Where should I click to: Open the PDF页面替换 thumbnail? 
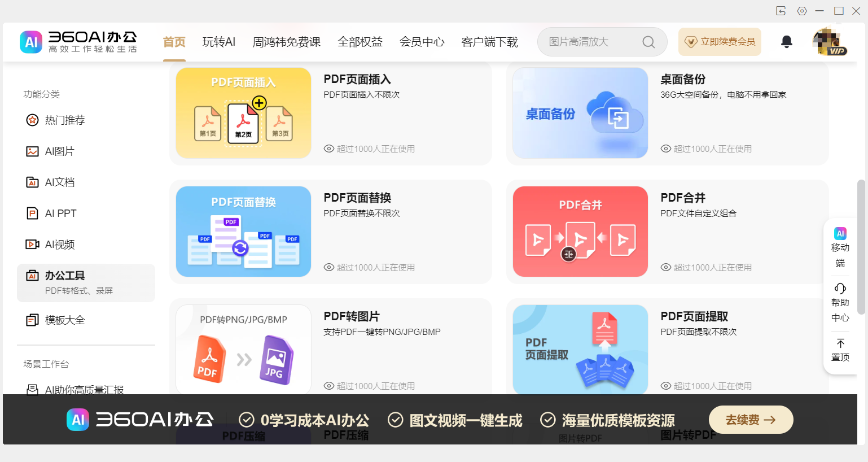click(x=243, y=232)
